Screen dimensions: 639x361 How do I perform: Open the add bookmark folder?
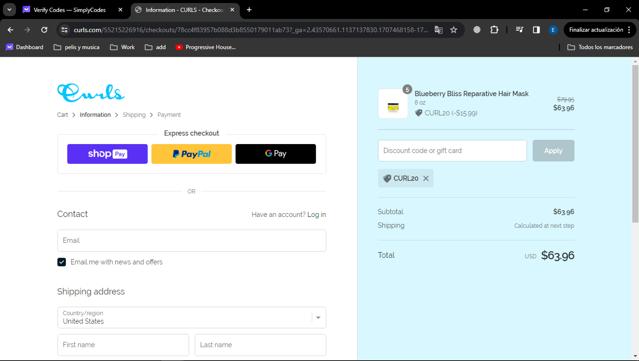(155, 47)
